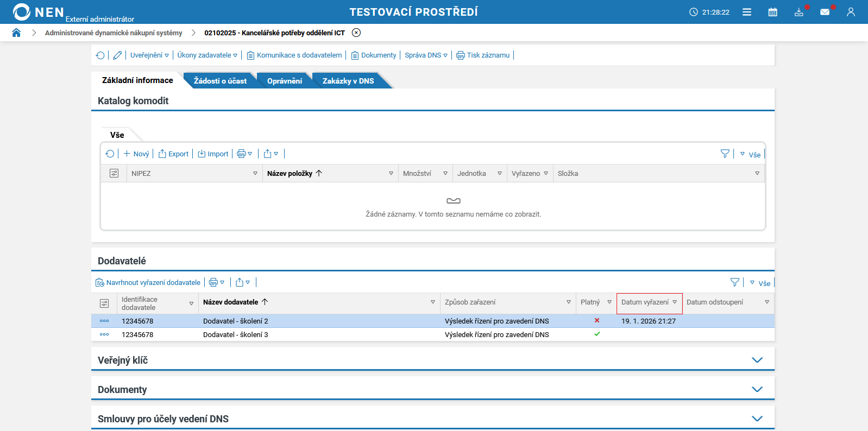Open the Platný column filter arrow
This screenshot has height=431, width=868.
[x=609, y=302]
